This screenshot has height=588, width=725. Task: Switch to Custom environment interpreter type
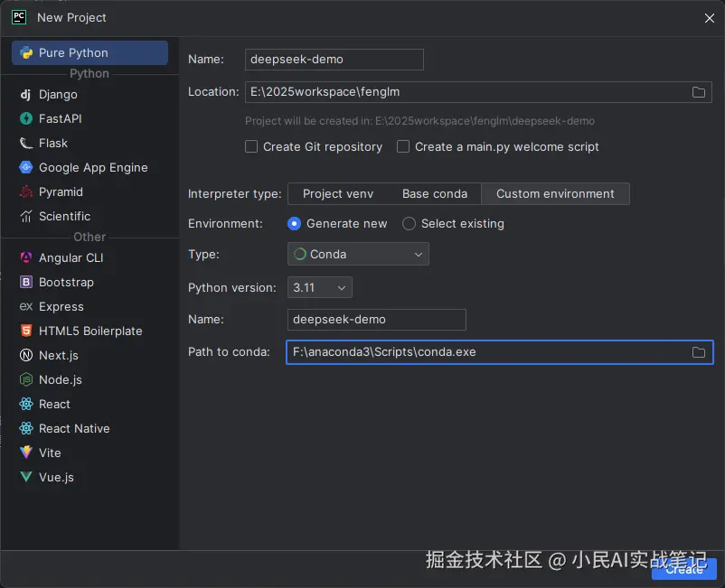tap(555, 194)
